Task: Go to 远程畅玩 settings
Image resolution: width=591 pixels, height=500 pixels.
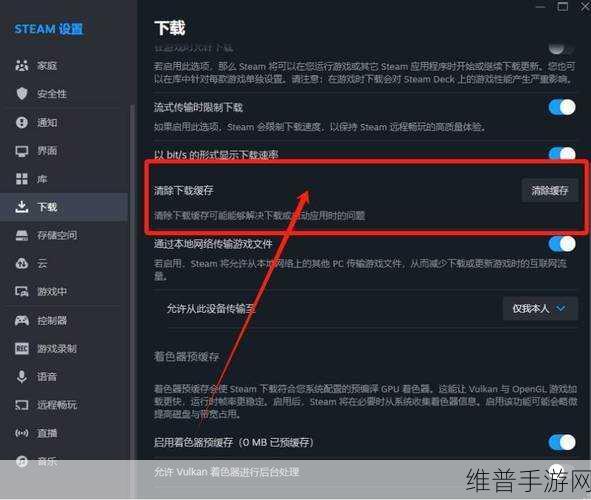Action: [64, 405]
